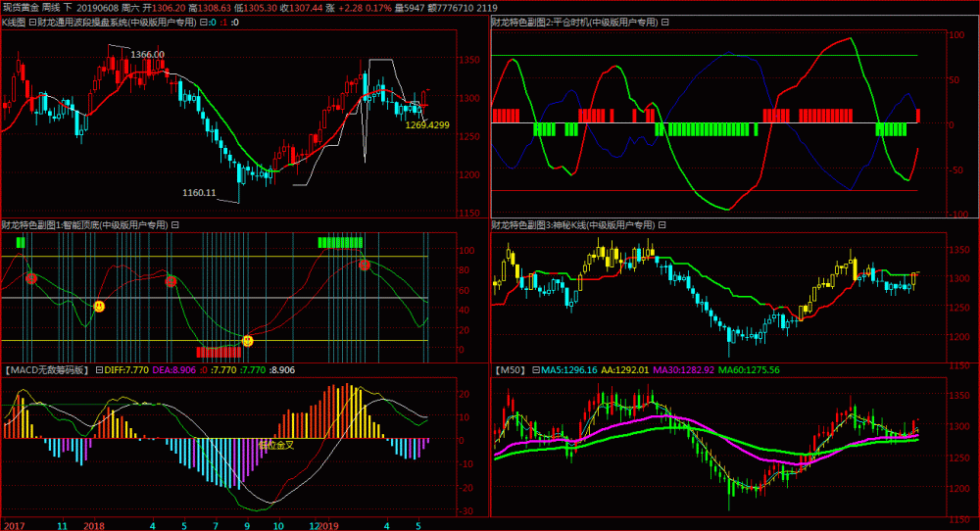Image resolution: width=980 pixels, height=531 pixels.
Task: Click the first red smiley marker in 智能顶底 panel
Action: click(x=31, y=278)
